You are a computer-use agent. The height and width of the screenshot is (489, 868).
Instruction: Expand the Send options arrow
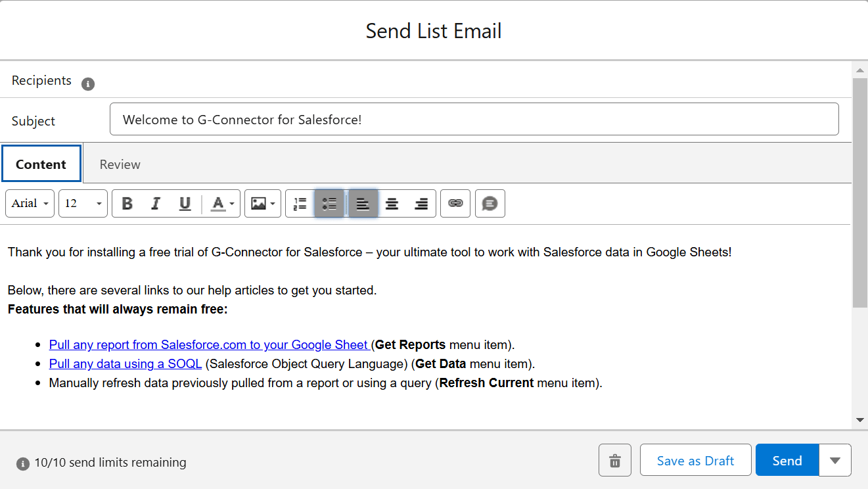pyautogui.click(x=835, y=460)
